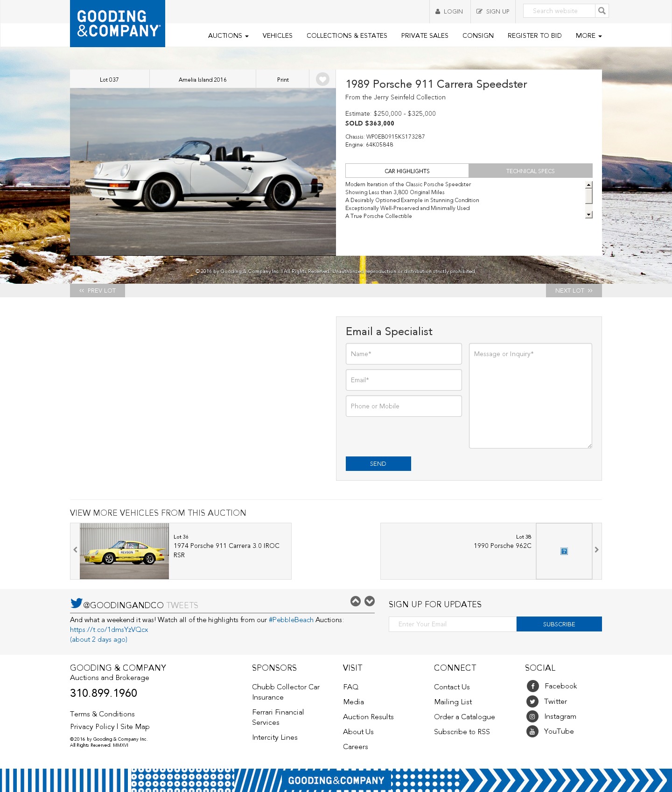The image size is (672, 792).
Task: Focus the Phone or Mobile field
Action: click(x=404, y=406)
